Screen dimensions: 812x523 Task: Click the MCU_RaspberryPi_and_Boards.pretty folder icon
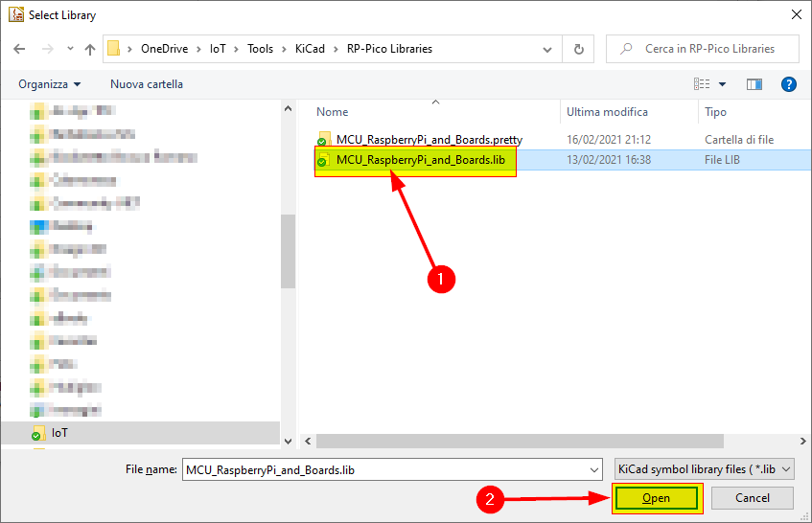click(x=324, y=140)
